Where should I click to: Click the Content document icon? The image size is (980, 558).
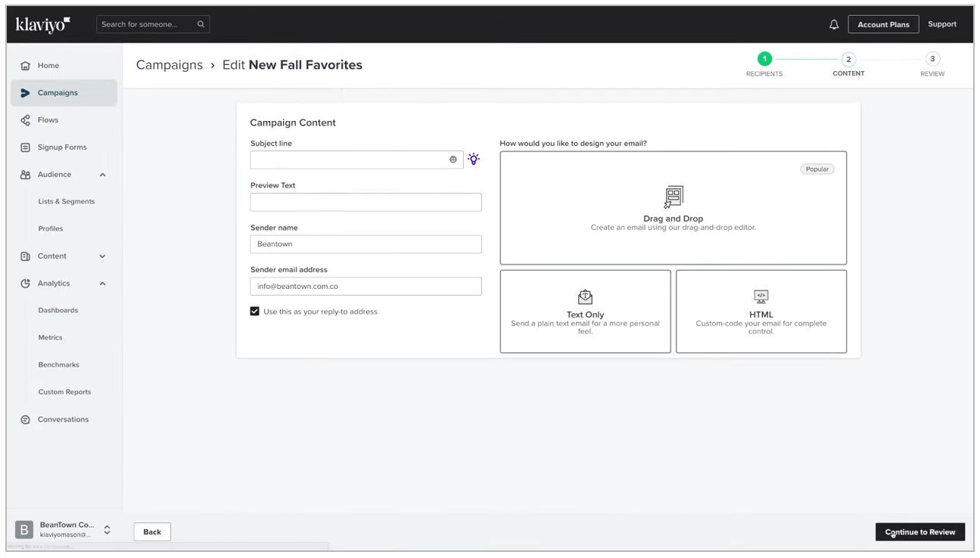(x=25, y=256)
